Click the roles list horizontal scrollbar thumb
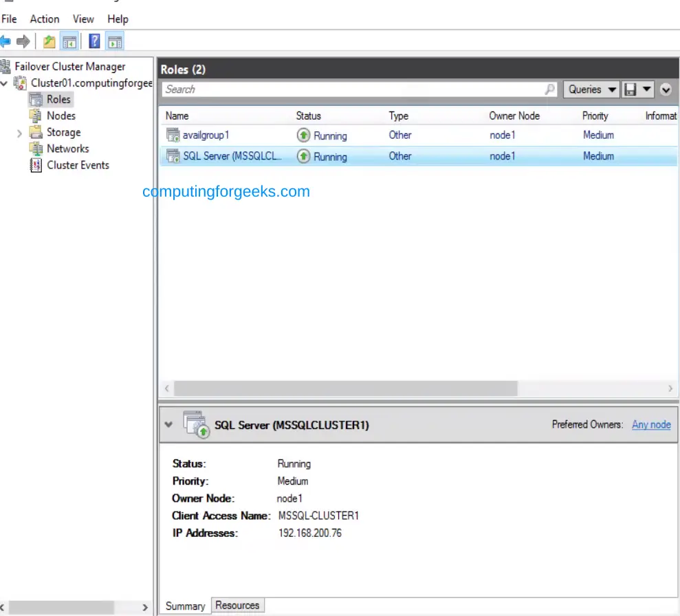 346,388
